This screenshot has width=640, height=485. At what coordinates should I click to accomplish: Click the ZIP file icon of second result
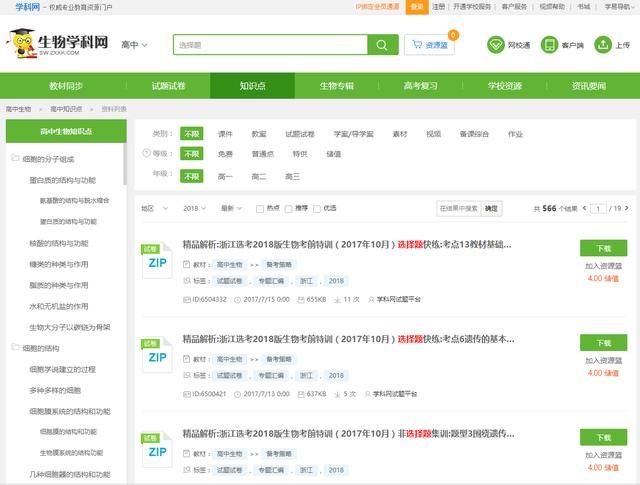click(157, 355)
